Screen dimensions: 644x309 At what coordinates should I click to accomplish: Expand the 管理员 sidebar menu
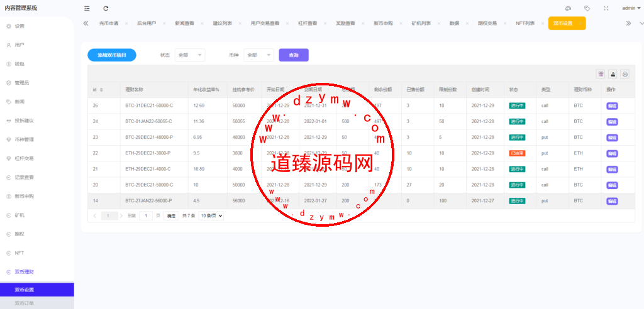[x=37, y=83]
